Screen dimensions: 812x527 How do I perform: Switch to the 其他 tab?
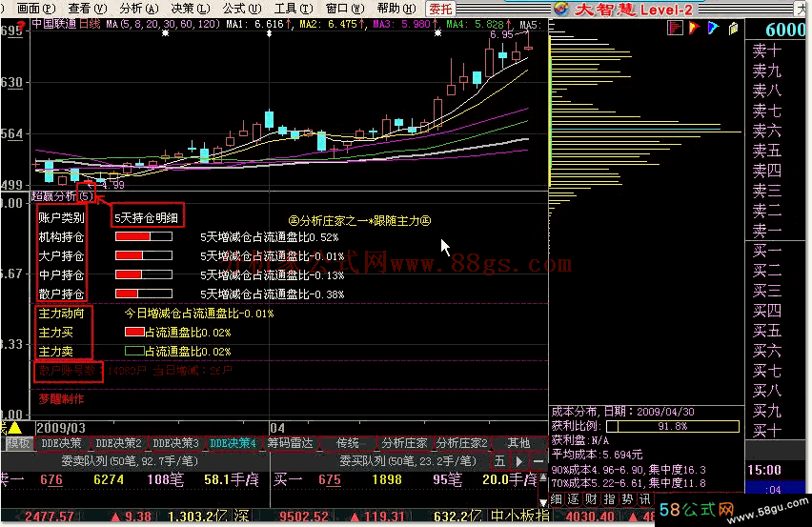click(518, 443)
